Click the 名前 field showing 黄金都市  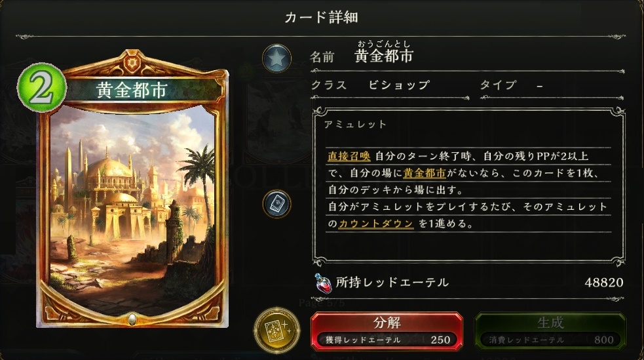click(x=467, y=56)
